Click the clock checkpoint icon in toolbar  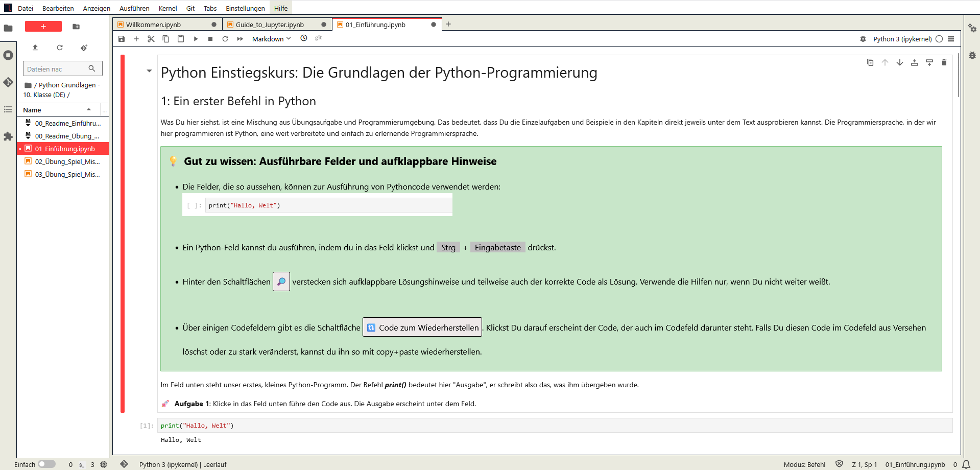coord(304,38)
